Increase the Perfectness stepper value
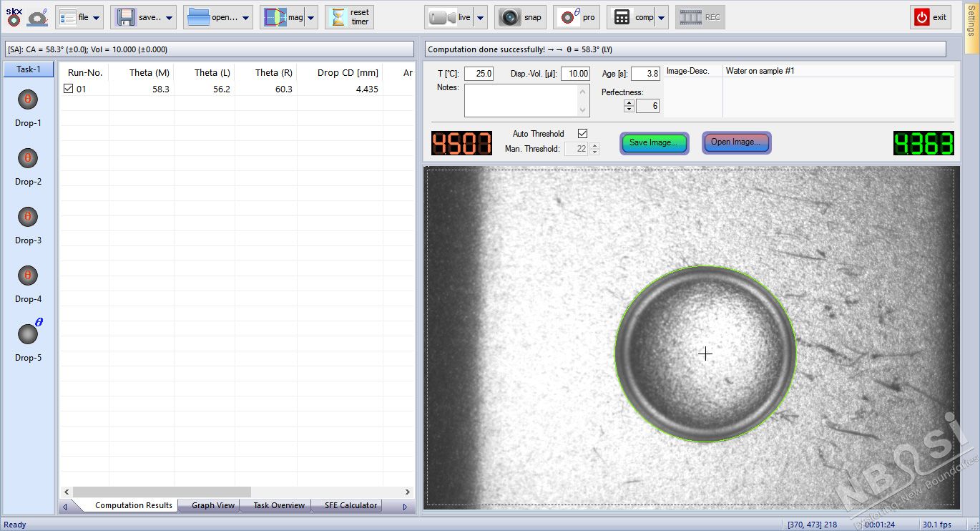 pos(629,103)
